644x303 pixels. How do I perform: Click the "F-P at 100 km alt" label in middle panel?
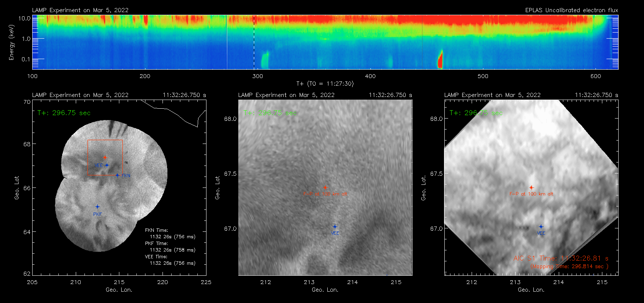(325, 194)
